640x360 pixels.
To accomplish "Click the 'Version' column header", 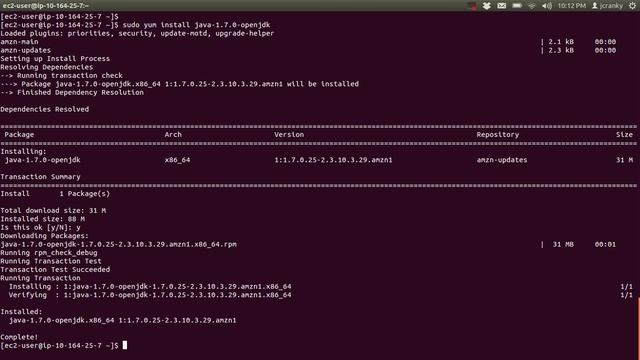I will pyautogui.click(x=289, y=135).
